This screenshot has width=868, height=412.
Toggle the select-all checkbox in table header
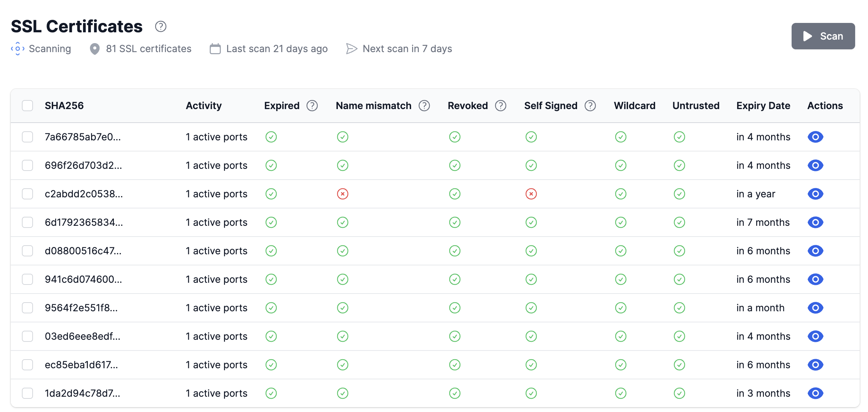(27, 106)
